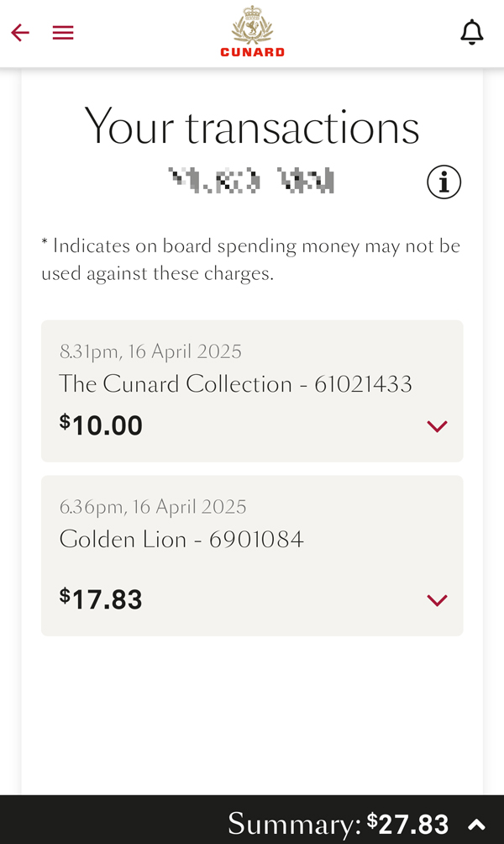The height and width of the screenshot is (844, 504).
Task: Click the CUNARD wordmark text
Action: click(252, 52)
